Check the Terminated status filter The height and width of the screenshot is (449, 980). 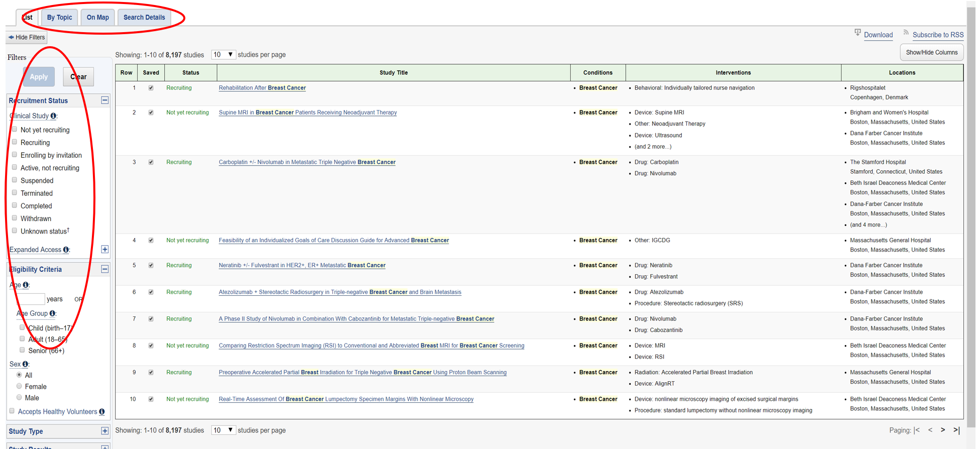coord(15,192)
